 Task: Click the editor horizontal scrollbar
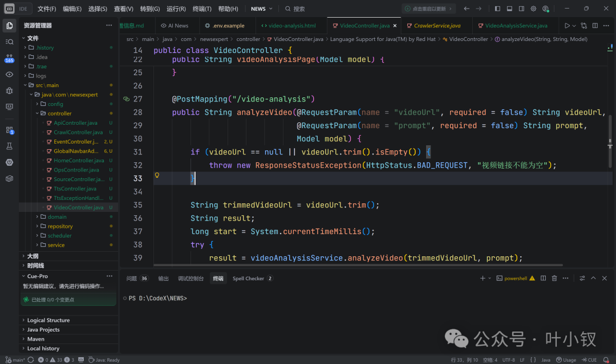pyautogui.click(x=358, y=265)
